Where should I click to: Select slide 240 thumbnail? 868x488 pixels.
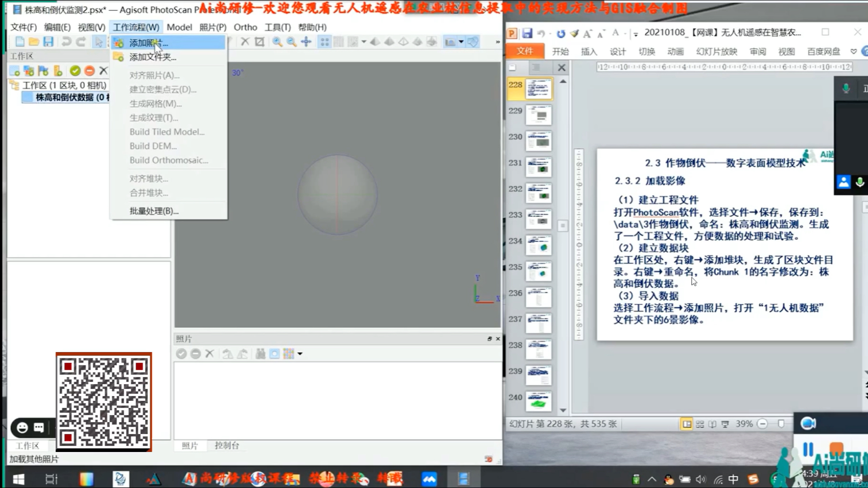point(539,402)
